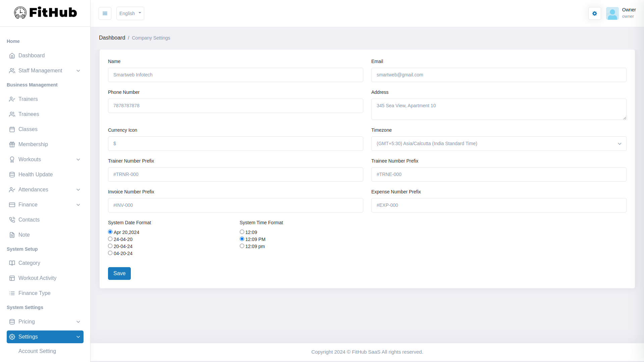Image resolution: width=644 pixels, height=362 pixels.
Task: Choose 12:09 pm lowercase time format
Action: pyautogui.click(x=242, y=246)
